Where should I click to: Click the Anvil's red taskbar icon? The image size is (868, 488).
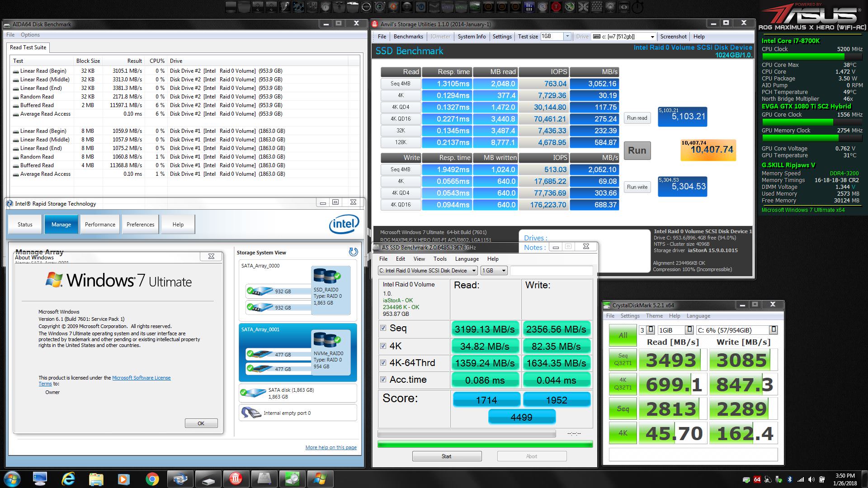[x=236, y=479]
